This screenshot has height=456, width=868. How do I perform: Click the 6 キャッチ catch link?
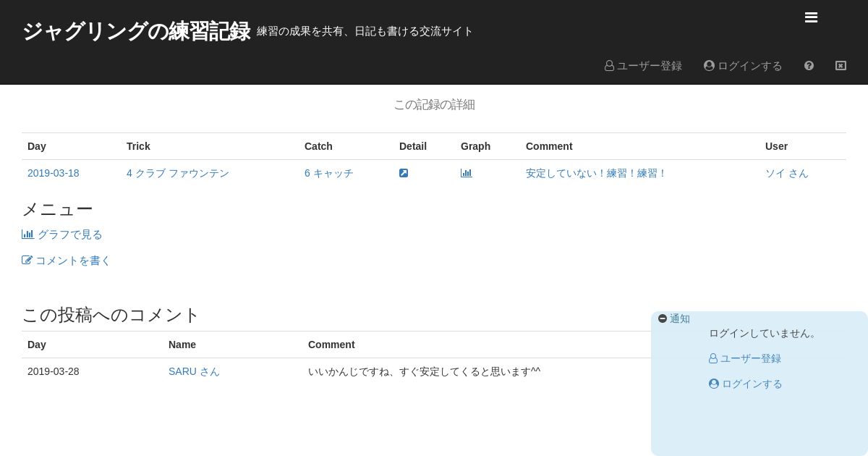[x=329, y=174]
